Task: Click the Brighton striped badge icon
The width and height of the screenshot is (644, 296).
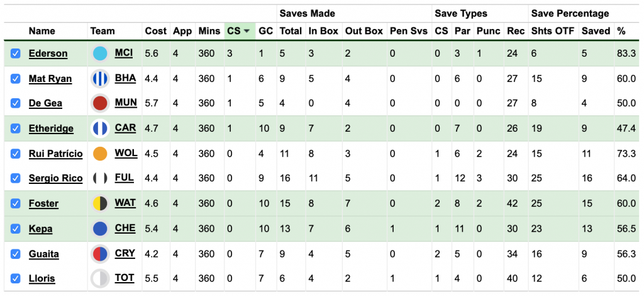Action: pyautogui.click(x=100, y=79)
